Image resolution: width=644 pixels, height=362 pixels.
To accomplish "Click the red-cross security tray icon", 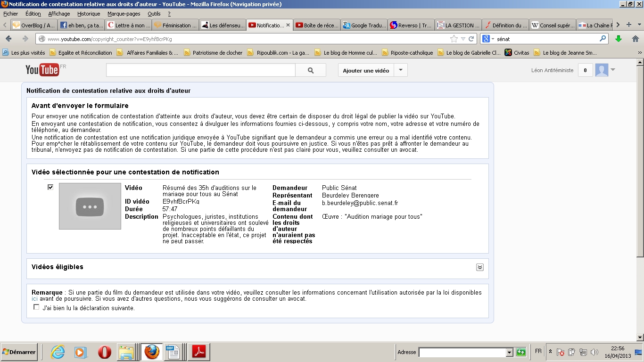I will (x=560, y=352).
